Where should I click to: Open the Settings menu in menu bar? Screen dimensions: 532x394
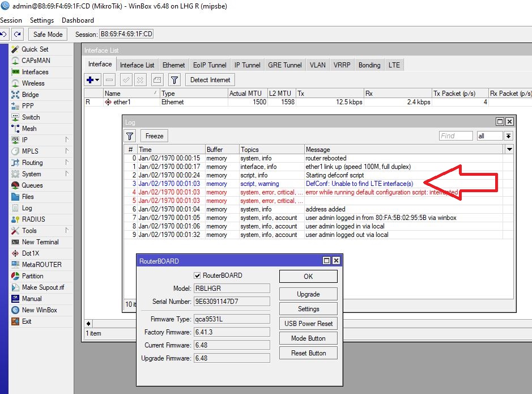(x=41, y=20)
